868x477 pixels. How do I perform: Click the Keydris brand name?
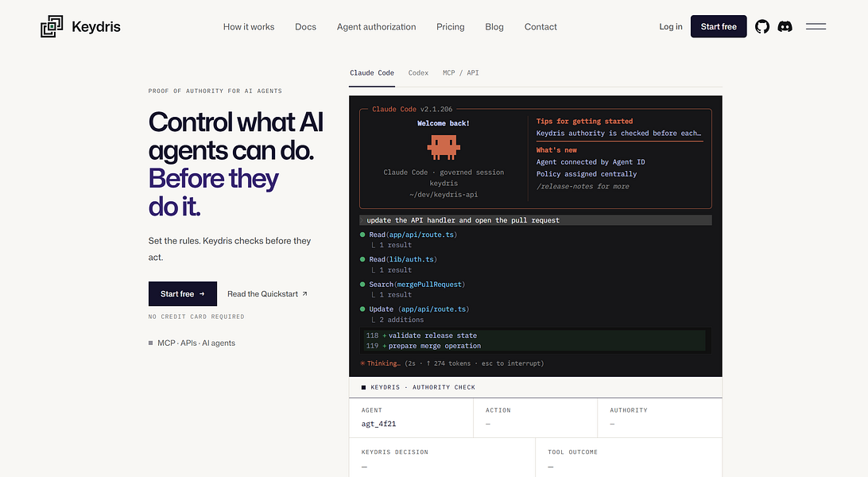pyautogui.click(x=96, y=26)
